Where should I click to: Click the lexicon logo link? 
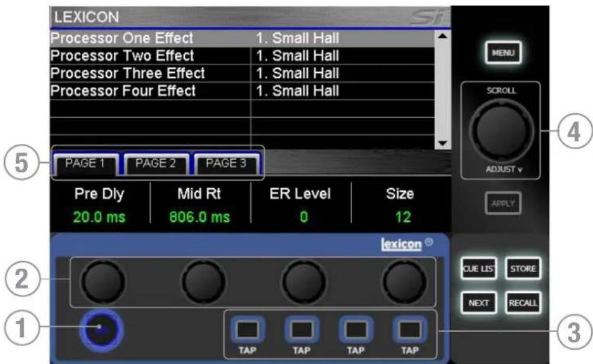coord(401,244)
